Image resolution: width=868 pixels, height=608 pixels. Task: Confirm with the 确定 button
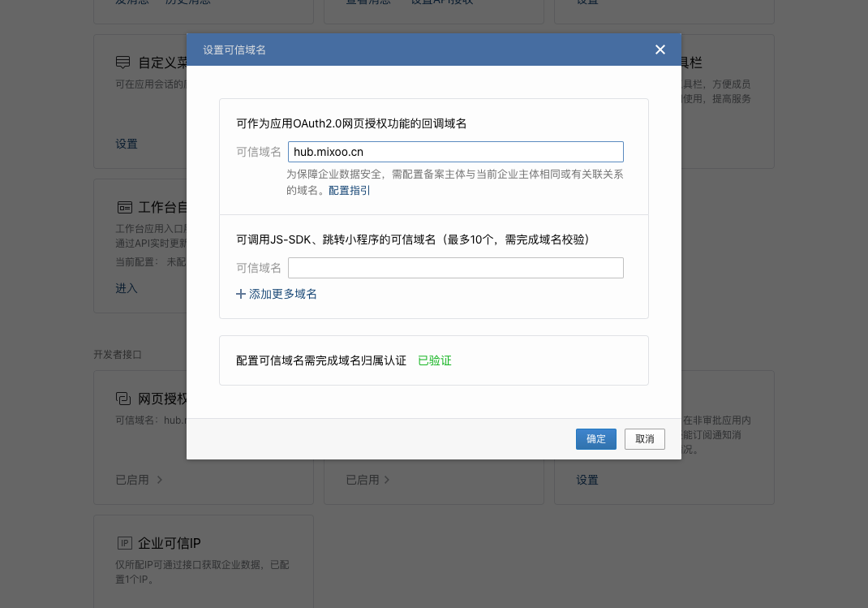pos(595,439)
